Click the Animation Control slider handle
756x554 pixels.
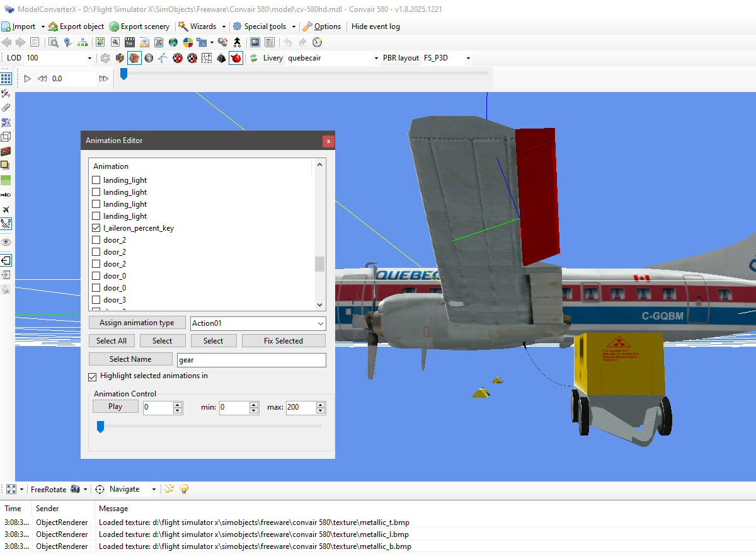pyautogui.click(x=100, y=427)
